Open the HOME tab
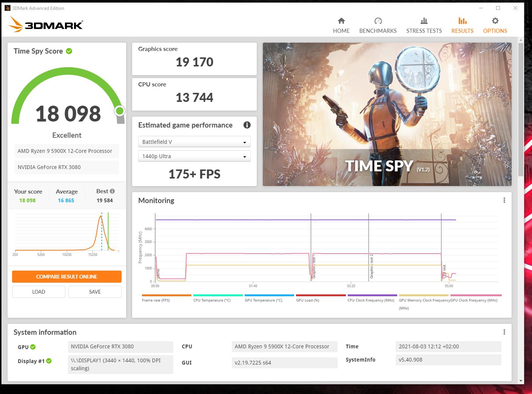Image resolution: width=532 pixels, height=394 pixels. (x=341, y=26)
